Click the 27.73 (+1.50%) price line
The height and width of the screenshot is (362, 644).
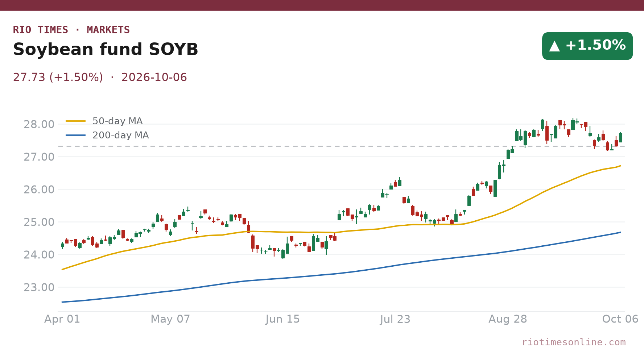tap(100, 78)
